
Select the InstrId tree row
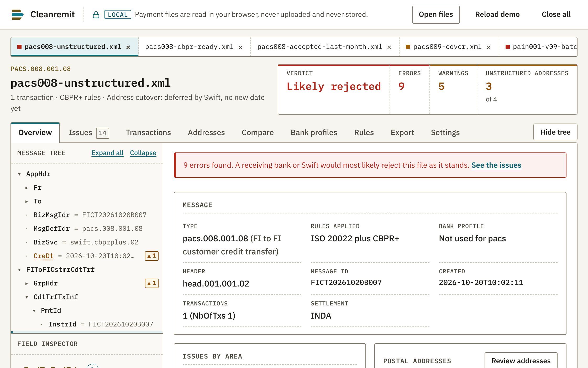tap(87, 324)
